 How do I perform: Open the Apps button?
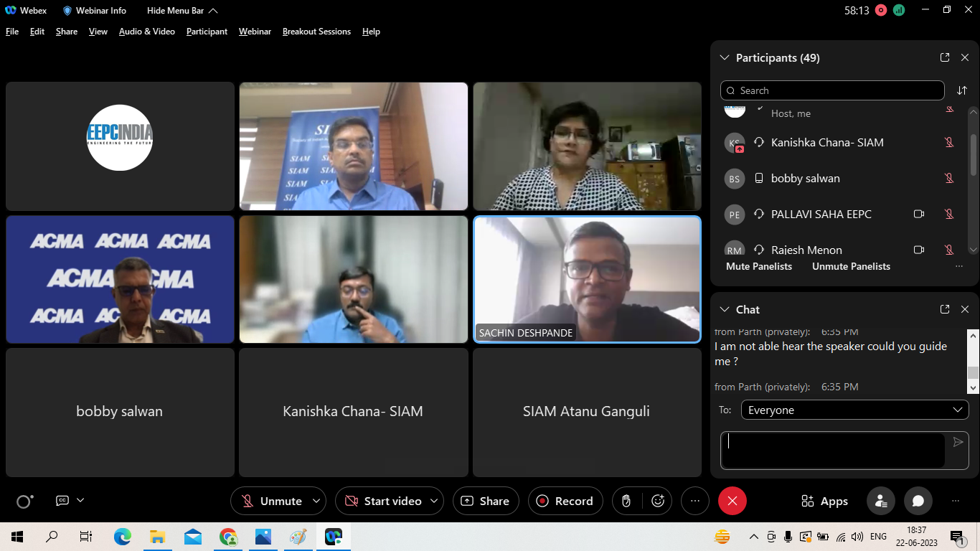coord(824,501)
